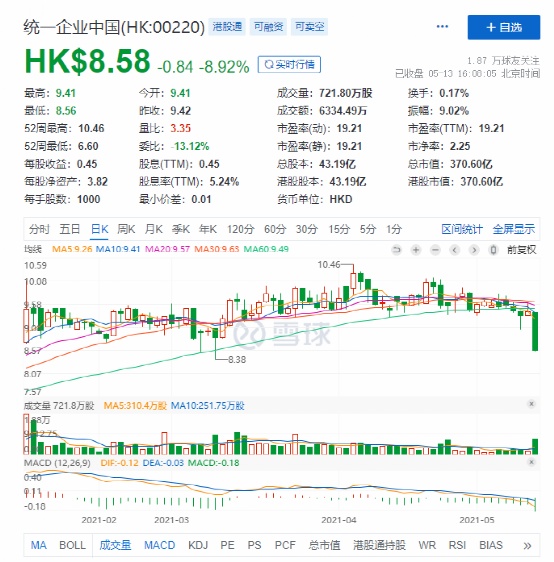The width and height of the screenshot is (554, 562).
Task: Move chart right with the right chevron
Action: pyautogui.click(x=474, y=249)
